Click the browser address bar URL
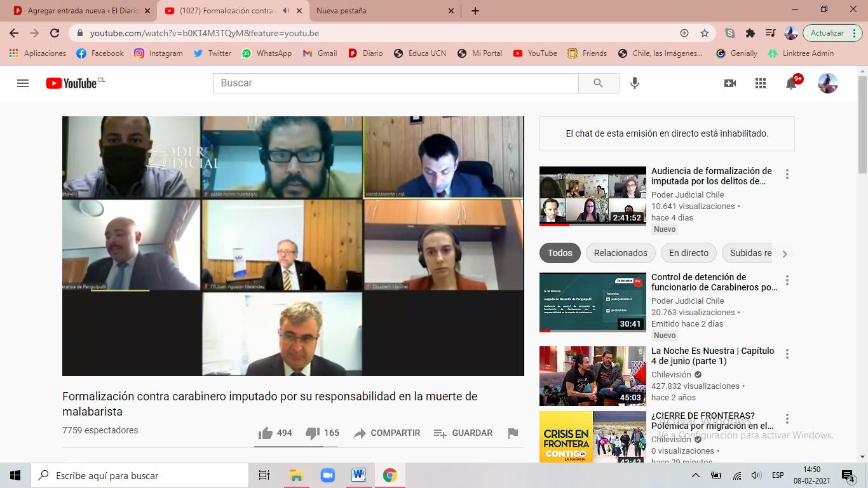868x488 pixels. 205,33
